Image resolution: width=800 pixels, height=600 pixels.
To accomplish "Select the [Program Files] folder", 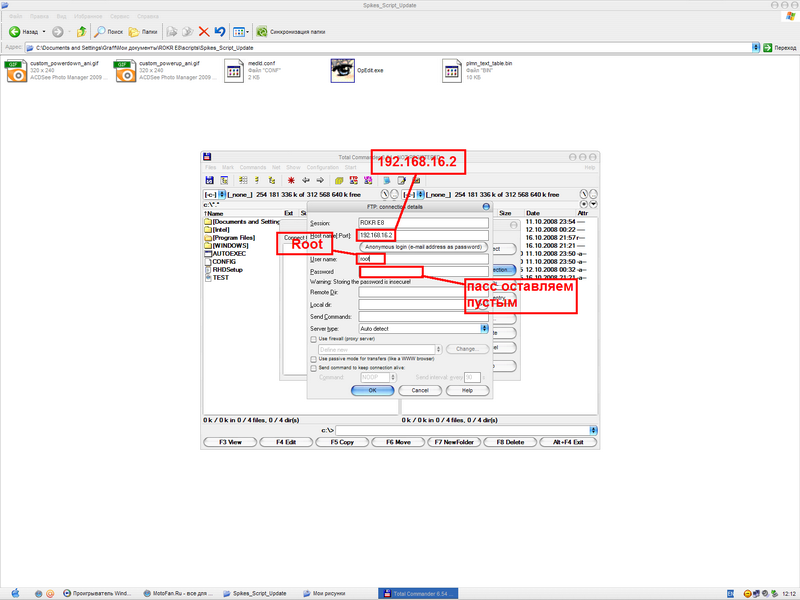I will point(230,238).
